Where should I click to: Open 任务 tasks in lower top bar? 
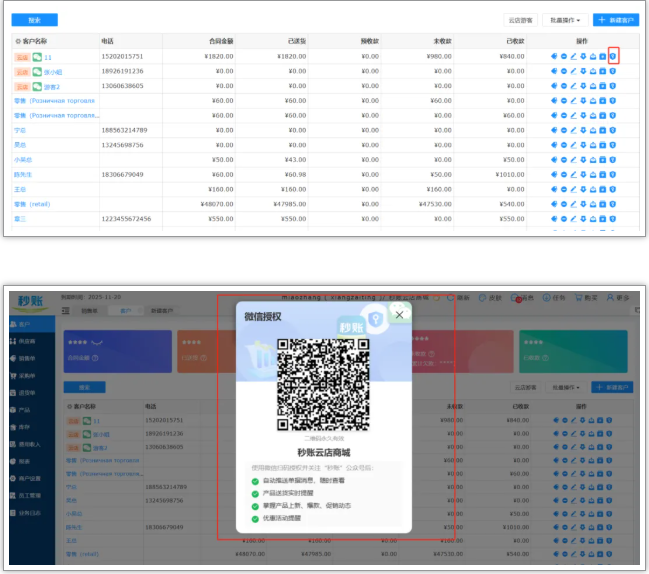(554, 298)
